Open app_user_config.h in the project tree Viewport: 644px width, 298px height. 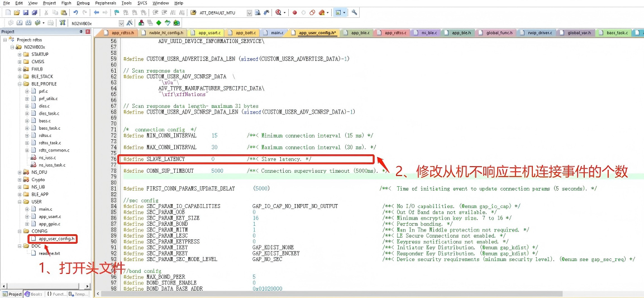(x=57, y=239)
